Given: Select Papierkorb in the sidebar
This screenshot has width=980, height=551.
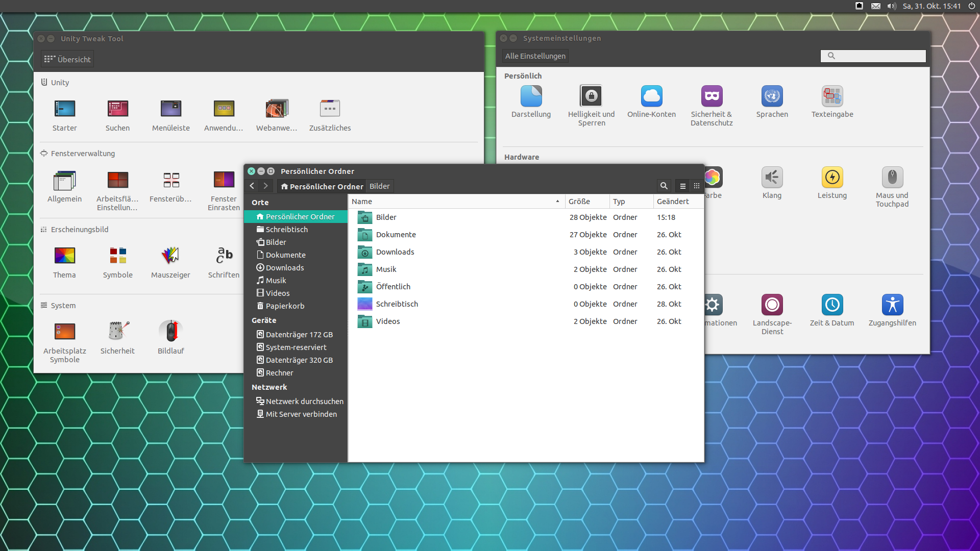Looking at the screenshot, I should point(284,306).
